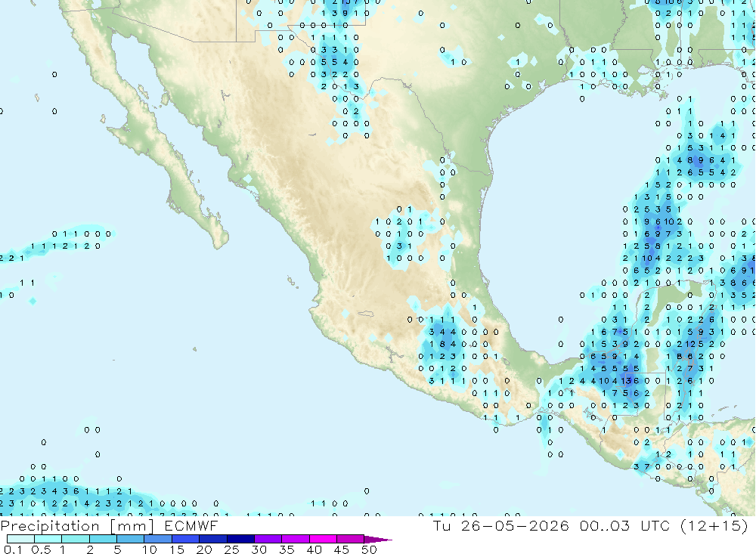This screenshot has height=554, width=756.
Task: Select the 10–15 mm legend color swatch
Action: point(158,539)
